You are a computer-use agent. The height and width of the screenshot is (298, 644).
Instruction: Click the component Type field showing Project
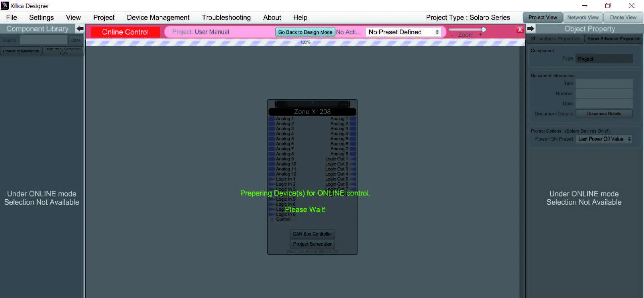pos(604,59)
